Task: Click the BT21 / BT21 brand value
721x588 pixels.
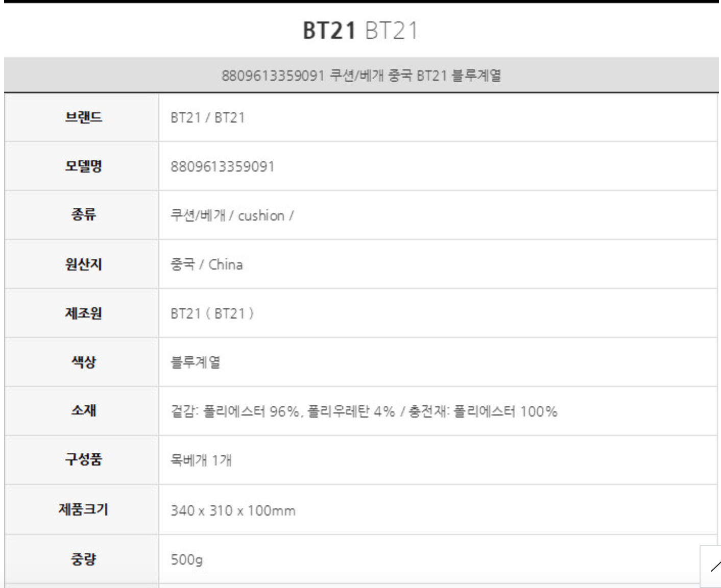Action: pos(208,118)
